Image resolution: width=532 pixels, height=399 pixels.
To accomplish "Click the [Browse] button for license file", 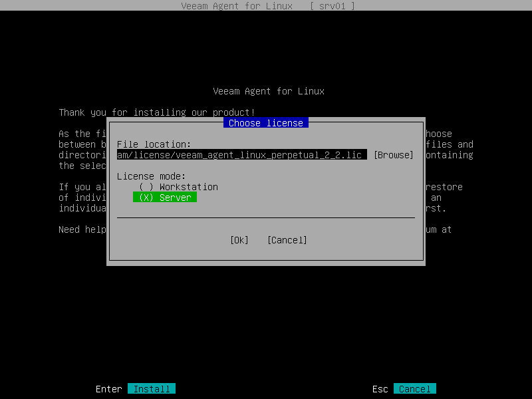I will tap(394, 155).
